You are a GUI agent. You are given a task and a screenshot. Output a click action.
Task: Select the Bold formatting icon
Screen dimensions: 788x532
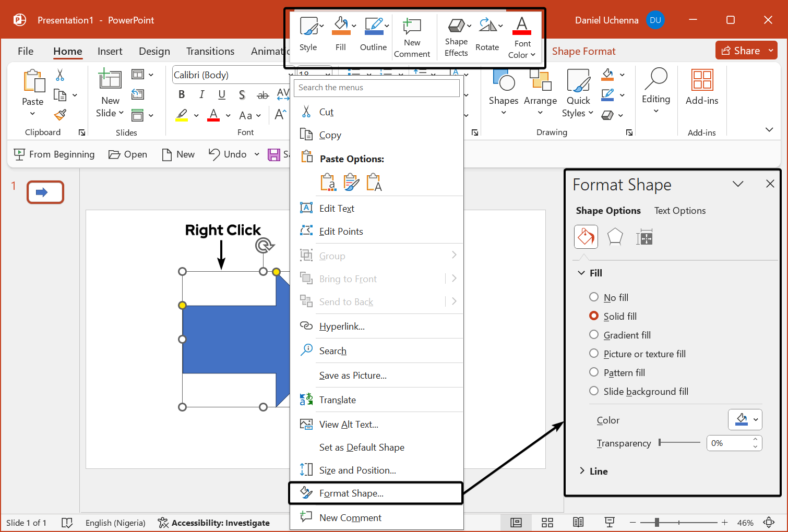pos(181,94)
